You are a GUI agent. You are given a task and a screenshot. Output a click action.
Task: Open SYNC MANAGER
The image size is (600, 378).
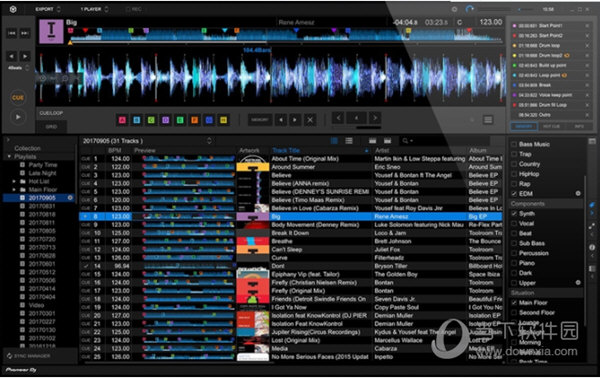(x=28, y=356)
